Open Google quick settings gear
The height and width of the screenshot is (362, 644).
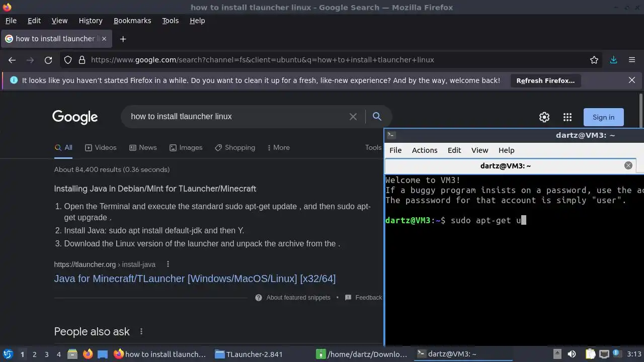[x=544, y=117]
